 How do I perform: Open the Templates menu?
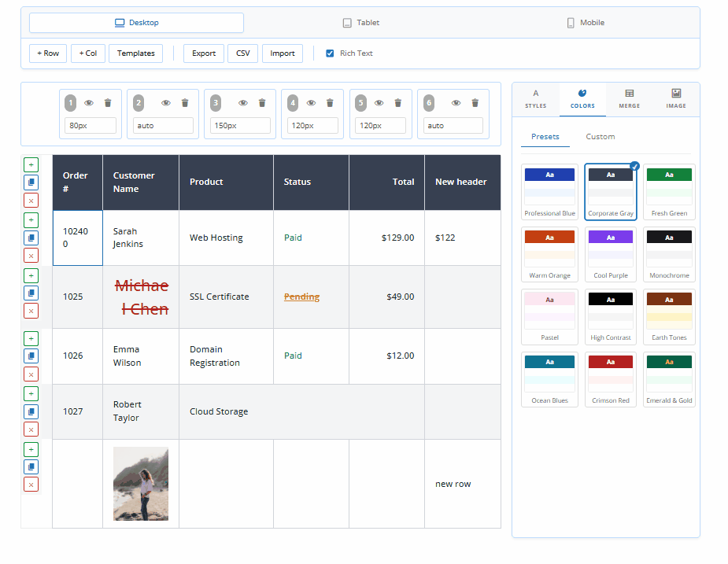coord(136,53)
